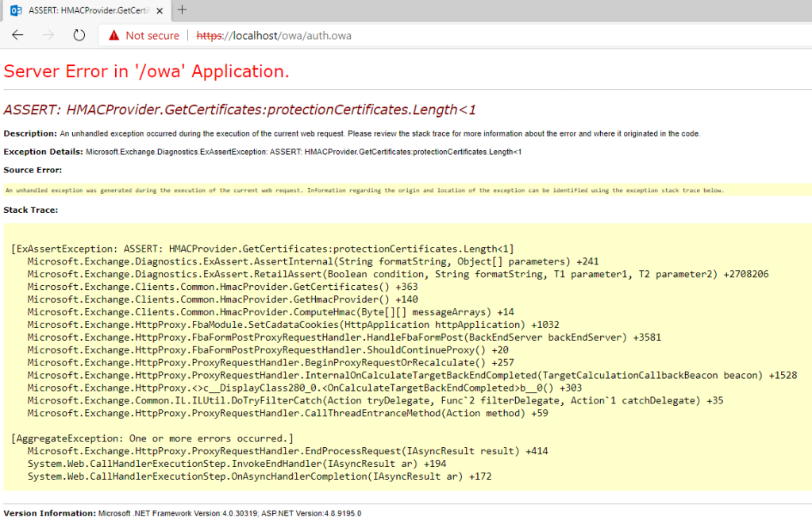Click the Not secure label text
The image size is (812, 521).
(152, 35)
